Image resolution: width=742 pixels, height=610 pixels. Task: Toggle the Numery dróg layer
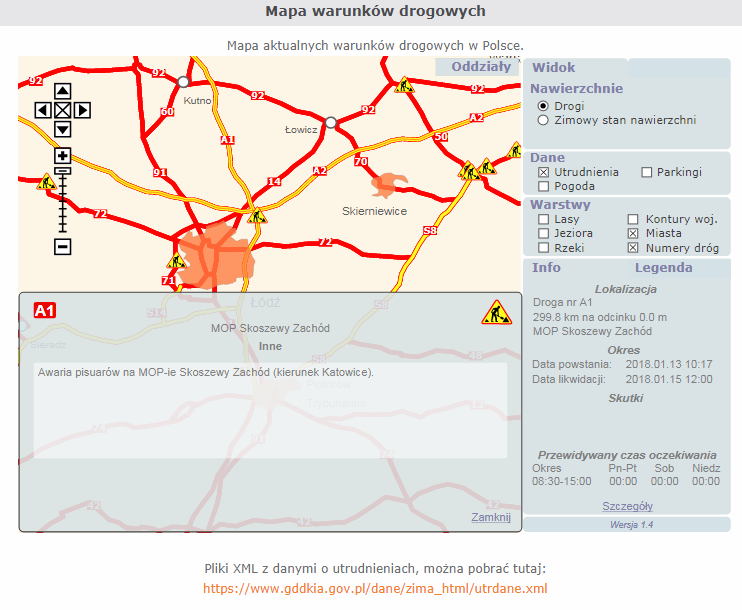(633, 247)
